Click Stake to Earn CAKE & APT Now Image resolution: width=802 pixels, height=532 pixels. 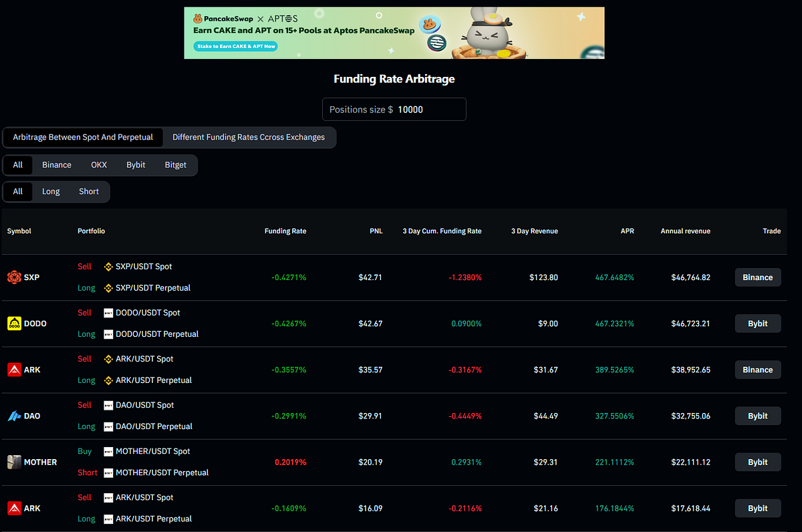pos(236,47)
